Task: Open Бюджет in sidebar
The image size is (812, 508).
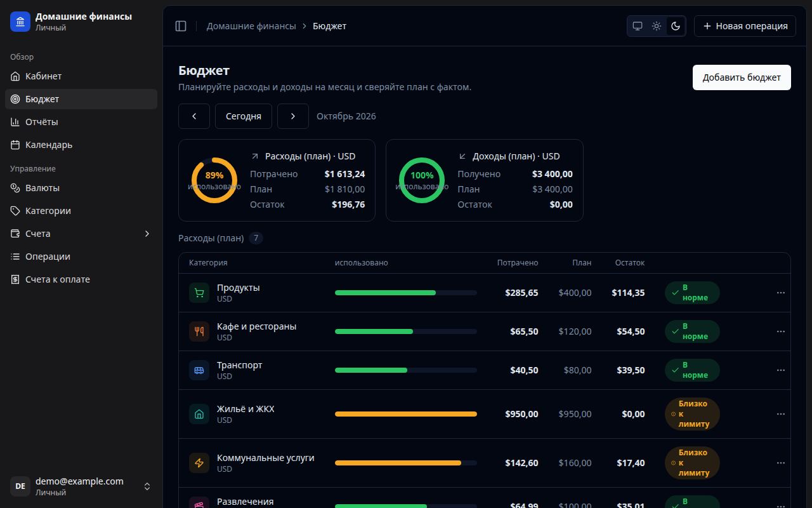Action: tap(81, 99)
